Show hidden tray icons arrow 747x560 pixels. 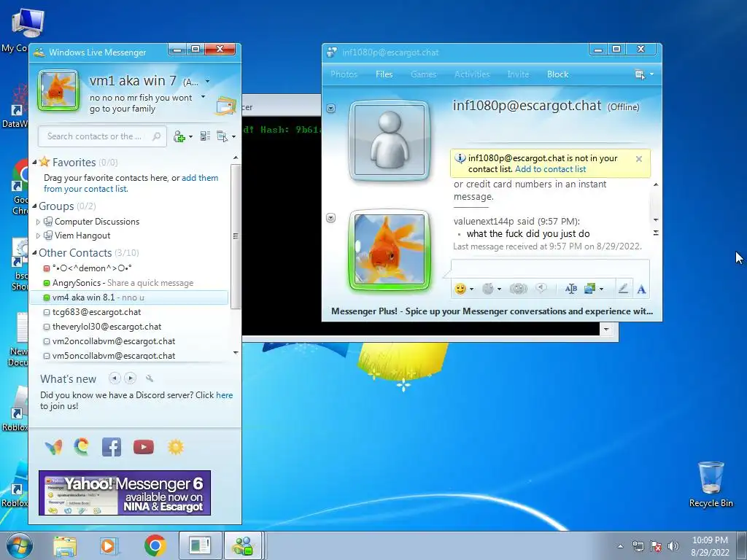(x=620, y=546)
